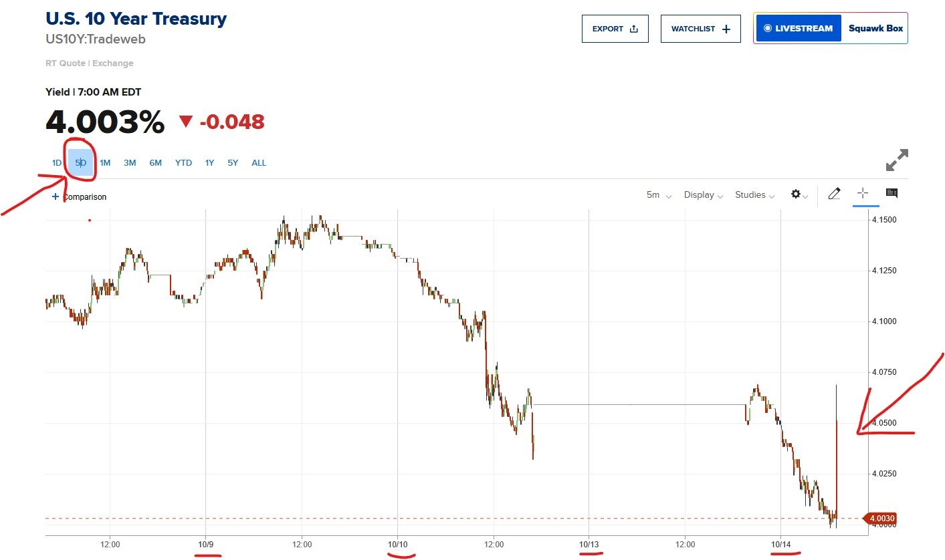Click the 10/13 date marker on the time axis
Image resolution: width=945 pixels, height=560 pixels.
tap(589, 545)
